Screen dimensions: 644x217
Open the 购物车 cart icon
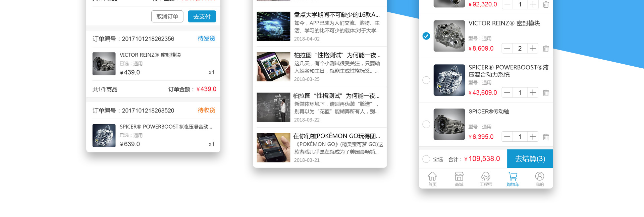point(513,176)
